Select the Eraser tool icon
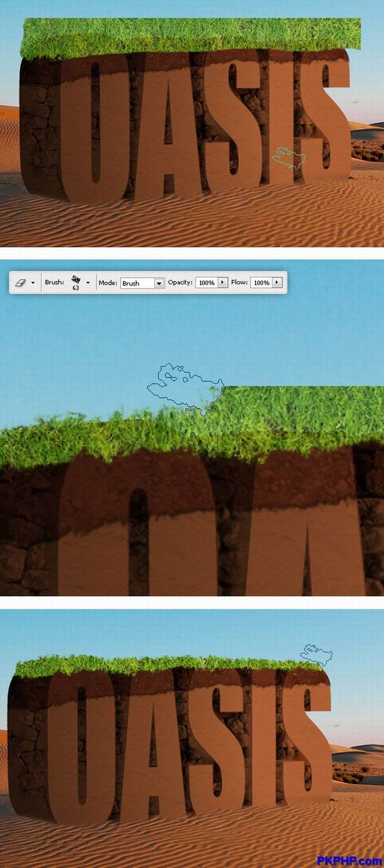 [x=20, y=282]
